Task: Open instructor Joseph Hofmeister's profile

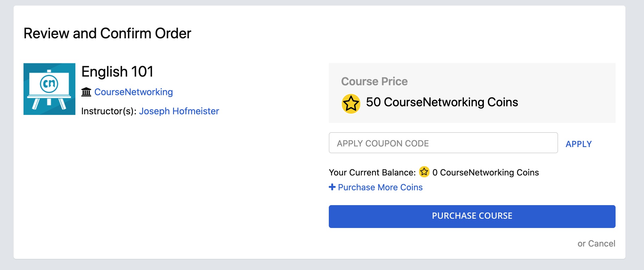Action: (179, 111)
